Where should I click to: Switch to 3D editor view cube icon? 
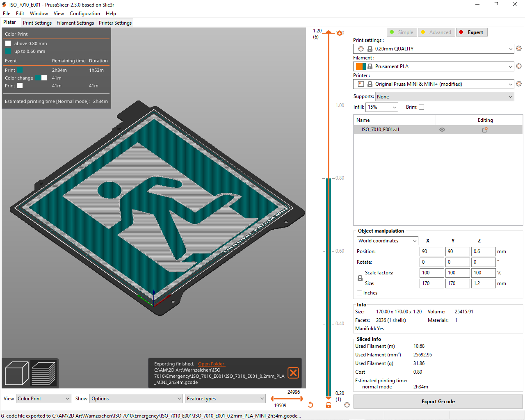pyautogui.click(x=16, y=373)
